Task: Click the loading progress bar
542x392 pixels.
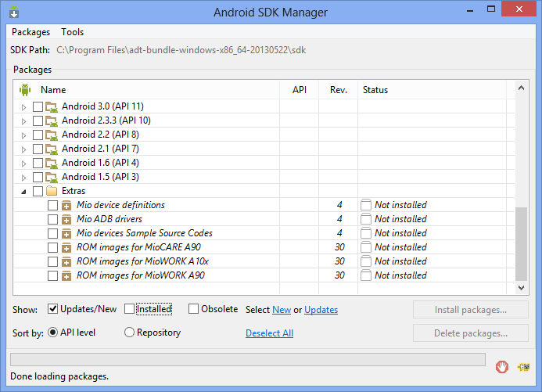Action: (248, 359)
